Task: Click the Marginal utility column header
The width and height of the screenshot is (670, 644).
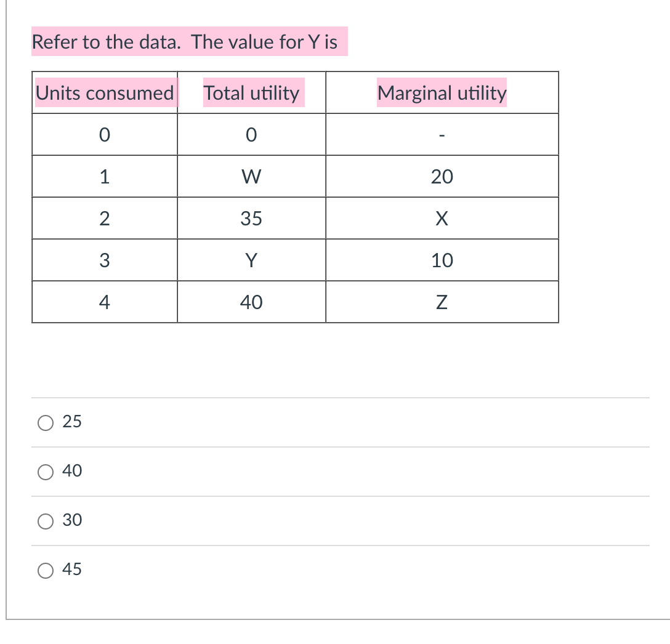Action: [x=442, y=92]
